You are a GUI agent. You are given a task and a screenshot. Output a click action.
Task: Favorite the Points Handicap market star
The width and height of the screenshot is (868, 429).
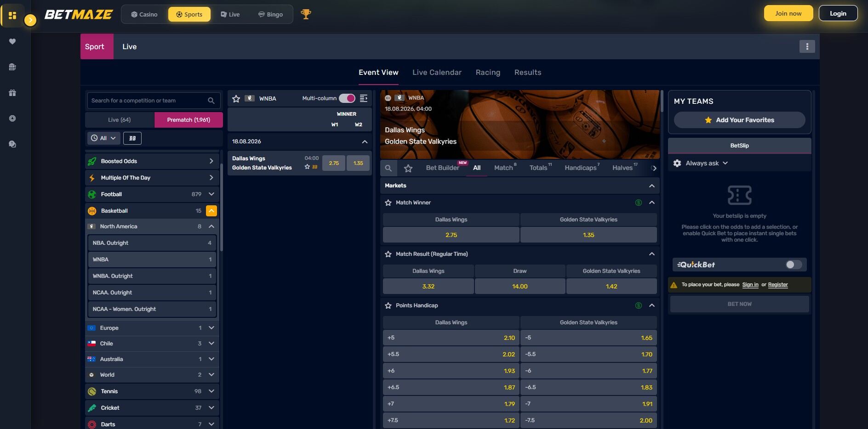tap(388, 305)
